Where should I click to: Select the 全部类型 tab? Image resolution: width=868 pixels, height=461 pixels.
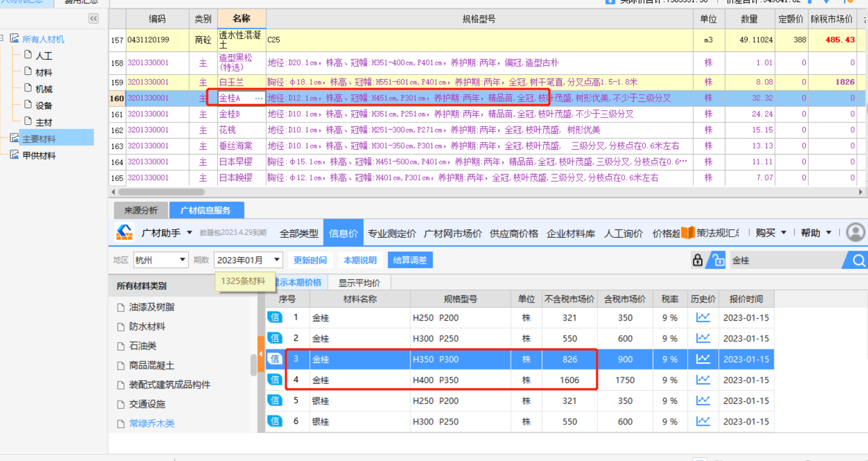(299, 233)
